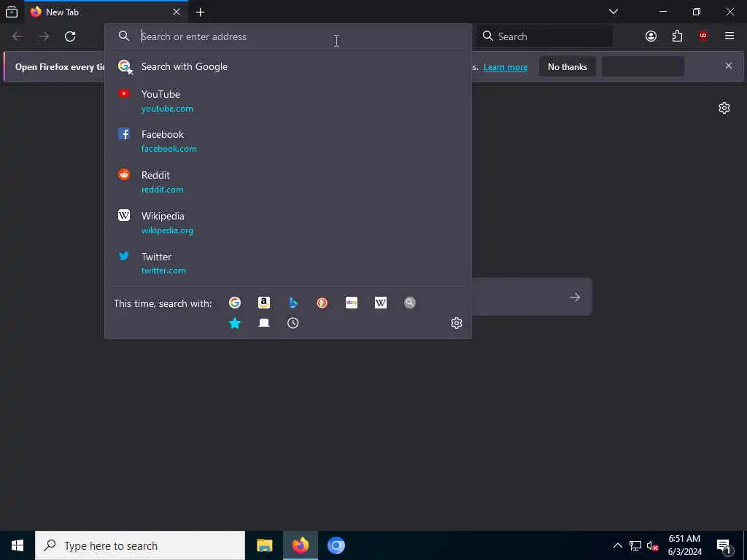This screenshot has width=747, height=560.
Task: Select the New Tab tab
Action: (x=107, y=12)
